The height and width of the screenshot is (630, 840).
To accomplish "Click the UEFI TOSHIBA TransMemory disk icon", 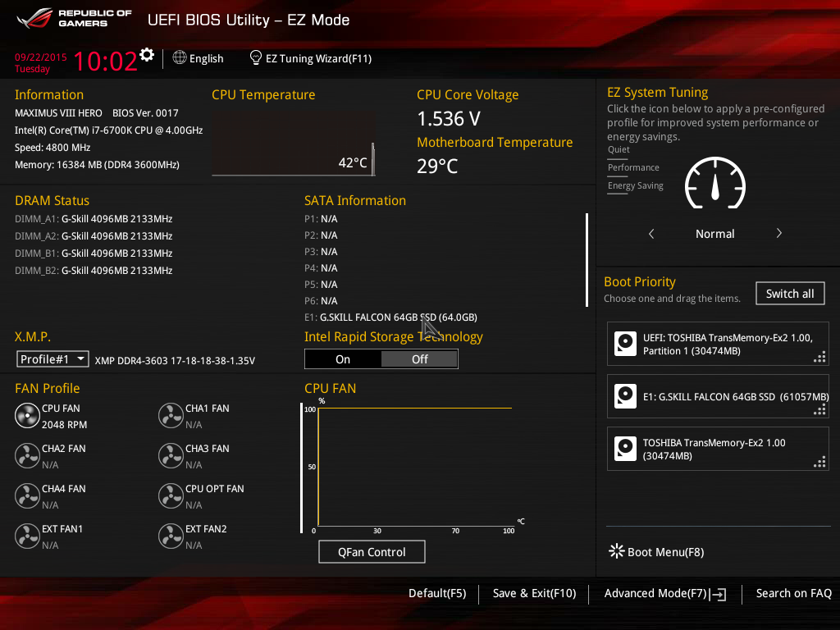I will 625,344.
